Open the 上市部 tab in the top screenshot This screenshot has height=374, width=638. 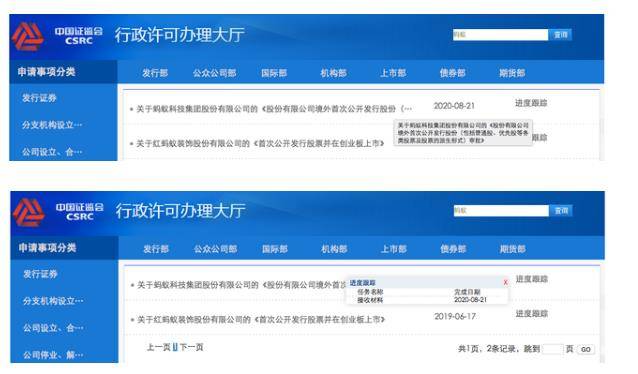point(393,73)
